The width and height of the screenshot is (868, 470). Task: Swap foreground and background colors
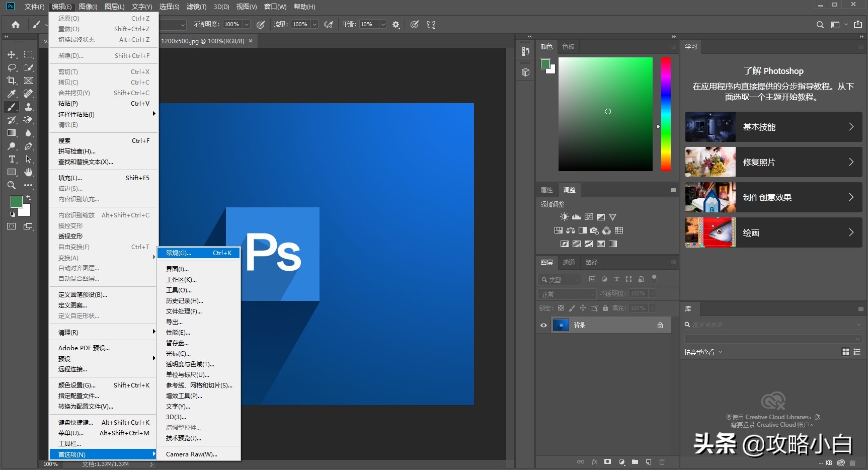[x=29, y=198]
